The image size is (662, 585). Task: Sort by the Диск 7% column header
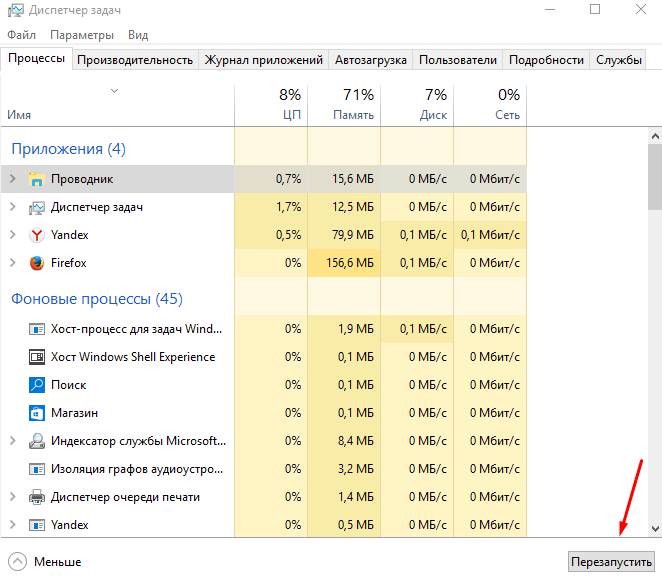[x=417, y=106]
